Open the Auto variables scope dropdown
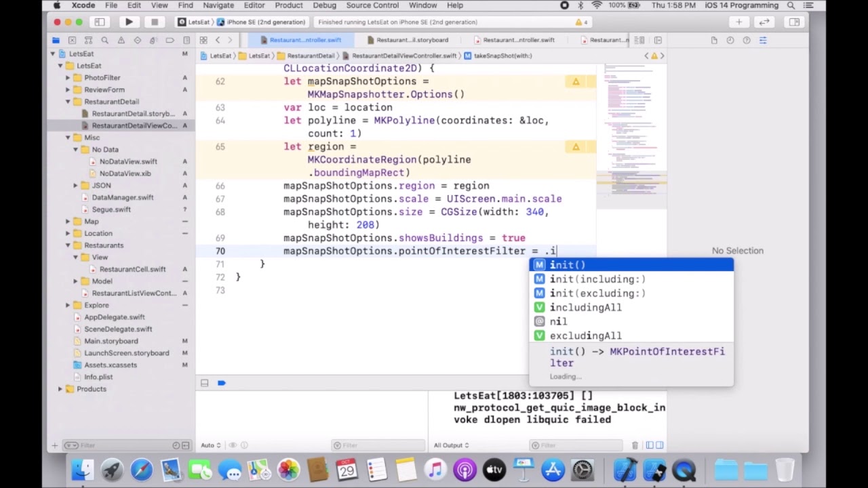The height and width of the screenshot is (488, 868). pos(210,445)
